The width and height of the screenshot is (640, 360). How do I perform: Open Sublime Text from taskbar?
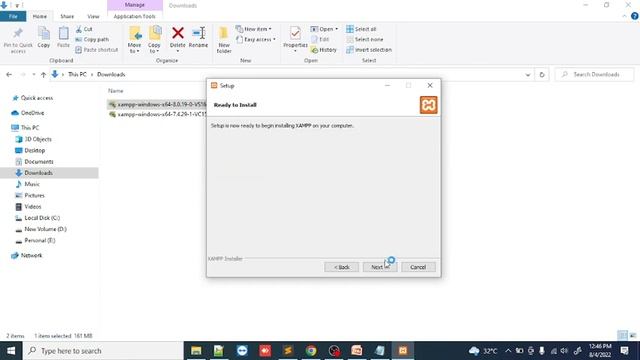pos(288,351)
